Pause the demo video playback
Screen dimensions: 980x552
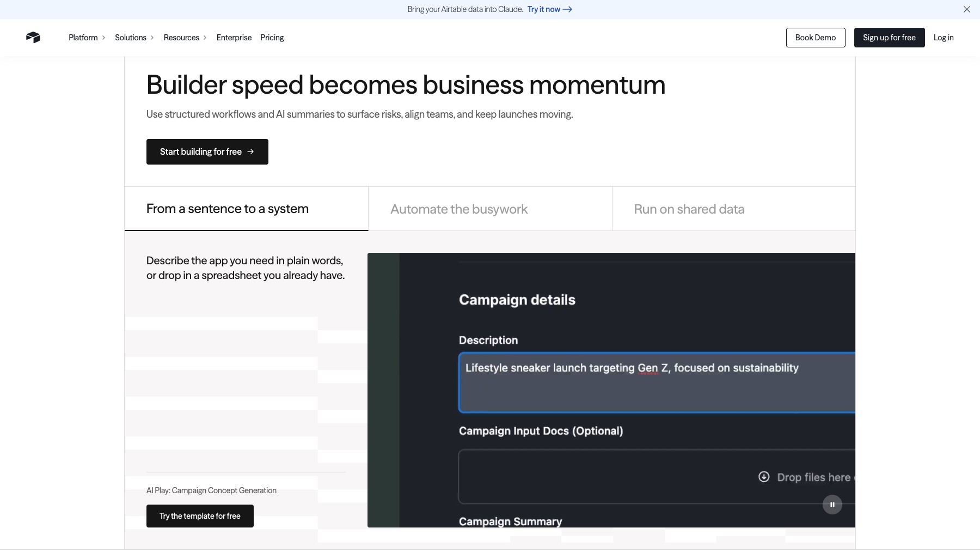pyautogui.click(x=832, y=505)
